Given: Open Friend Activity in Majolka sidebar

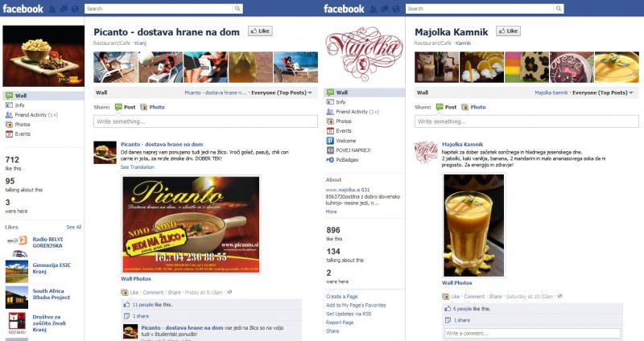Looking at the screenshot, I should (x=353, y=112).
